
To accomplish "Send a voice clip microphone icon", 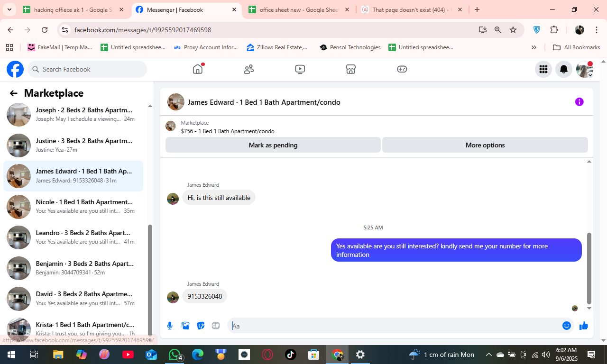I will (x=170, y=326).
